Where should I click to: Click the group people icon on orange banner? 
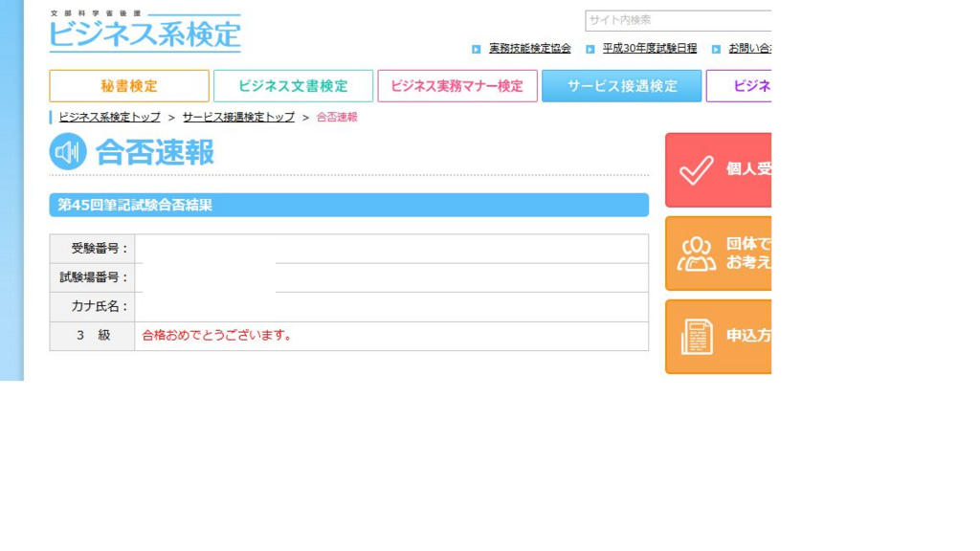pos(697,253)
